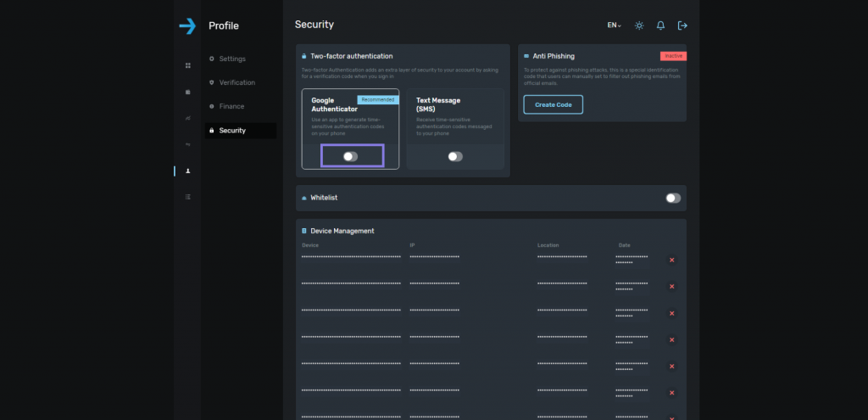
Task: Click the Device Management heading text
Action: click(342, 231)
